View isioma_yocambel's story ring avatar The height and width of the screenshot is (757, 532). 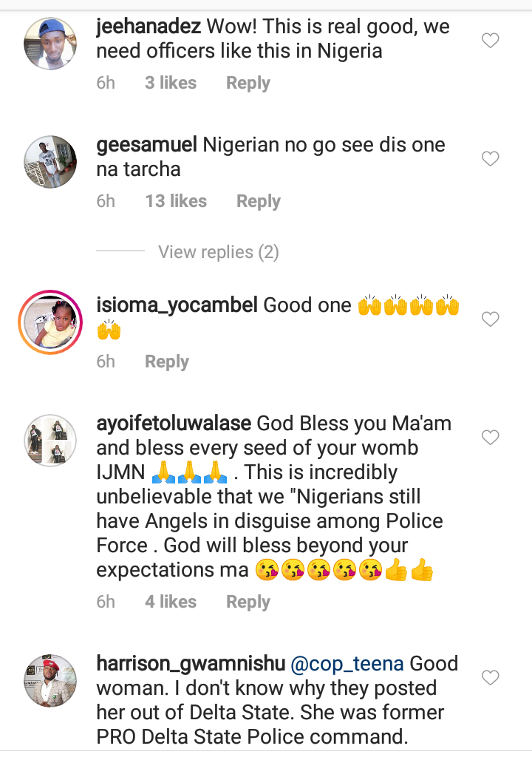pos(51,322)
